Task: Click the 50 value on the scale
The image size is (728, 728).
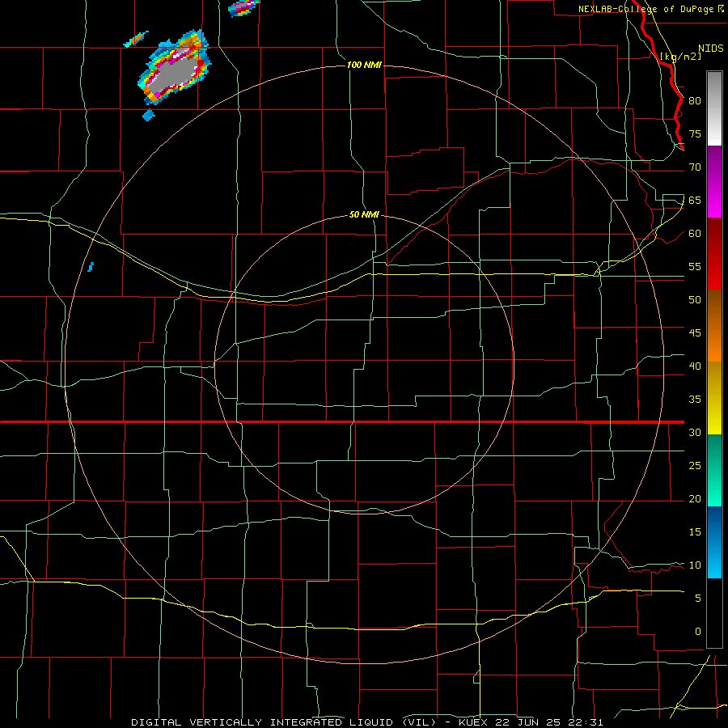Action: [695, 300]
